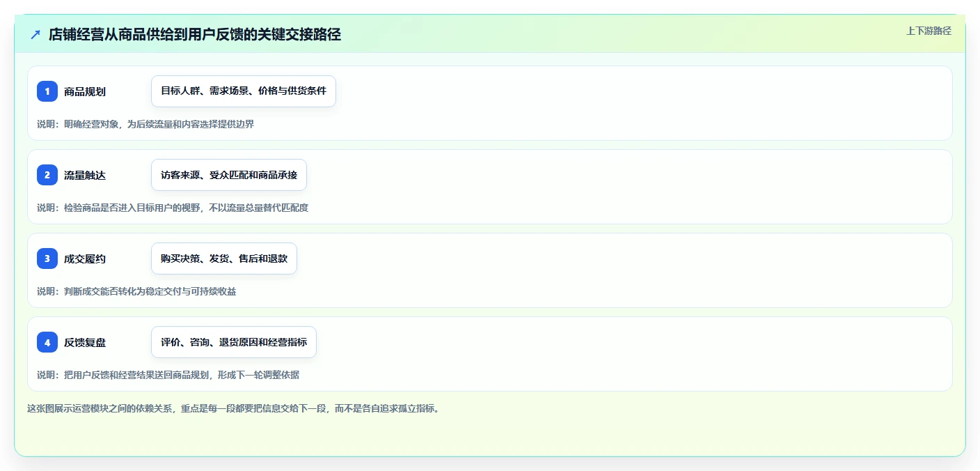
Task: Click the step 1 number badge
Action: [x=47, y=91]
